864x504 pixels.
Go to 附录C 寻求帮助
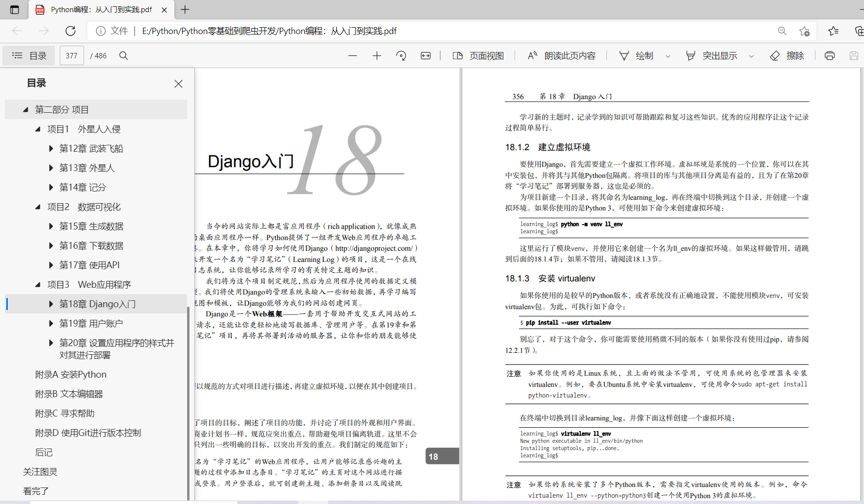tap(65, 414)
